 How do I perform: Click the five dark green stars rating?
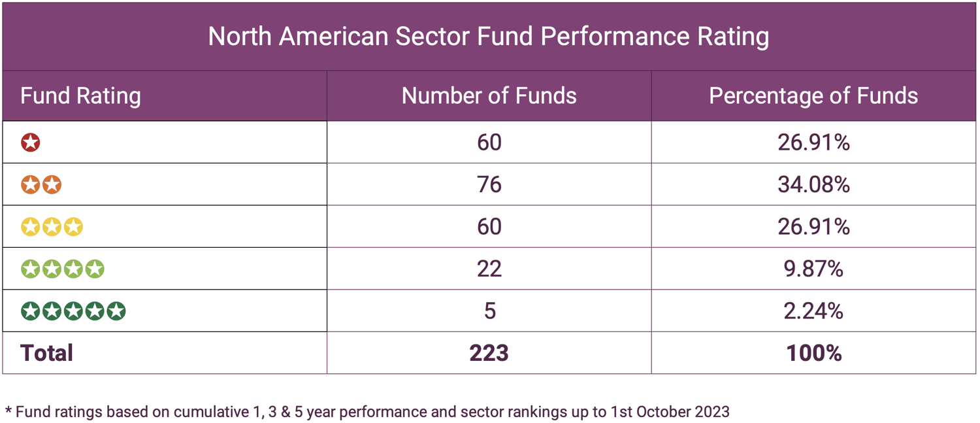point(73,311)
